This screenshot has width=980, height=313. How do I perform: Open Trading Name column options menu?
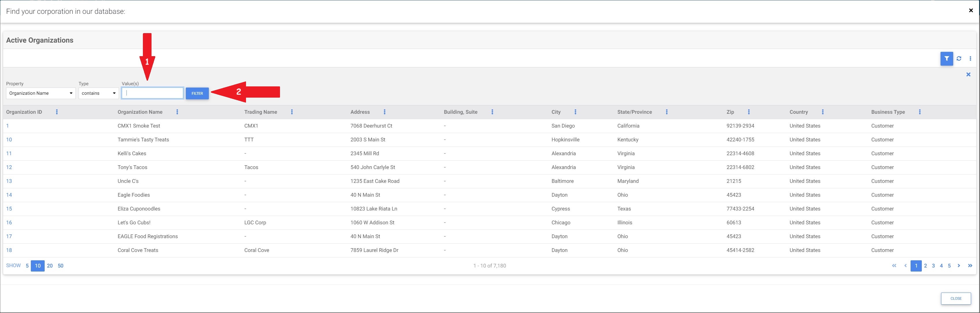tap(292, 112)
